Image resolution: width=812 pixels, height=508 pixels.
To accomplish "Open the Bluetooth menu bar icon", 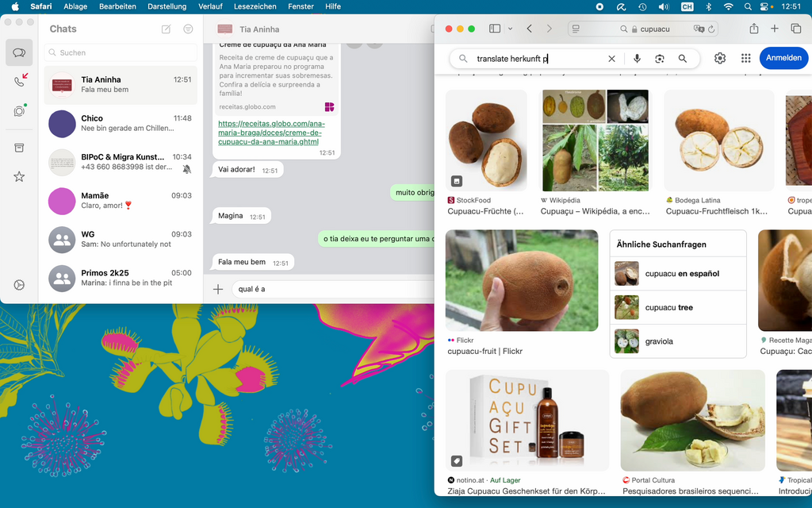I will (x=709, y=6).
